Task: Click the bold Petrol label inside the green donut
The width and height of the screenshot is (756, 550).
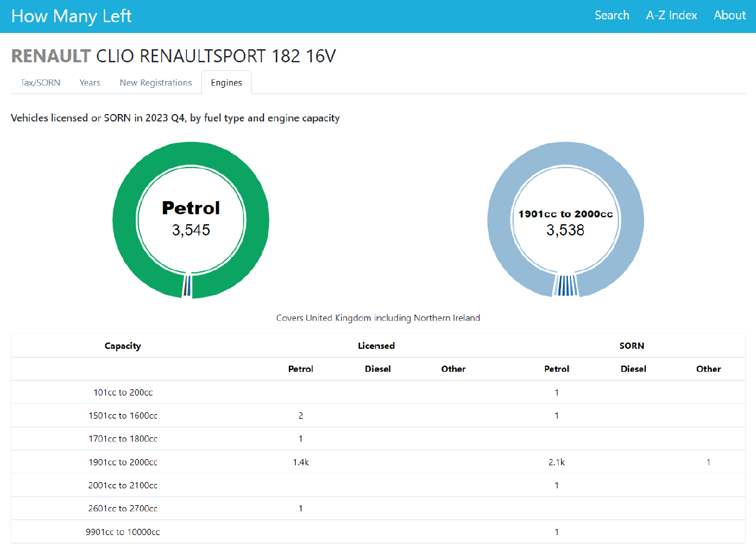Action: tap(191, 208)
